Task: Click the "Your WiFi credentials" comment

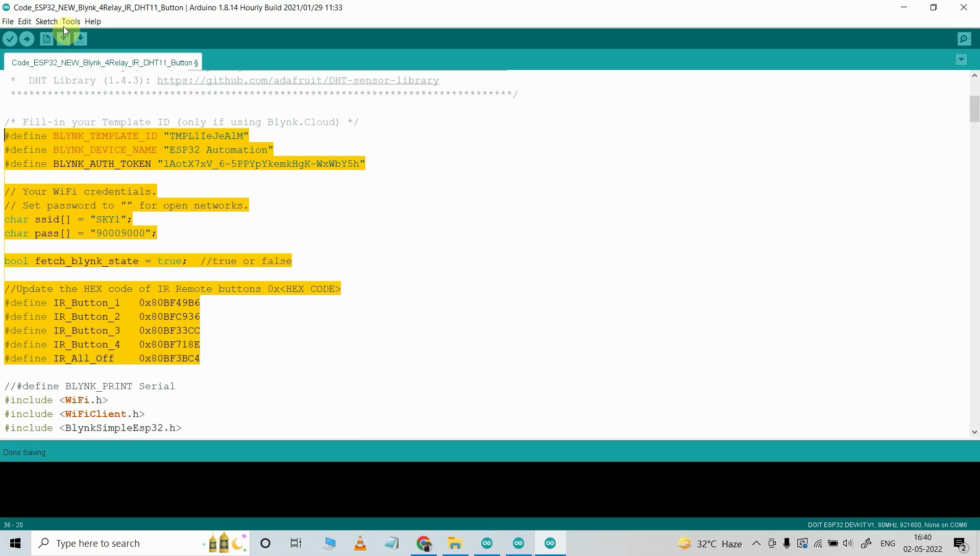Action: click(81, 192)
